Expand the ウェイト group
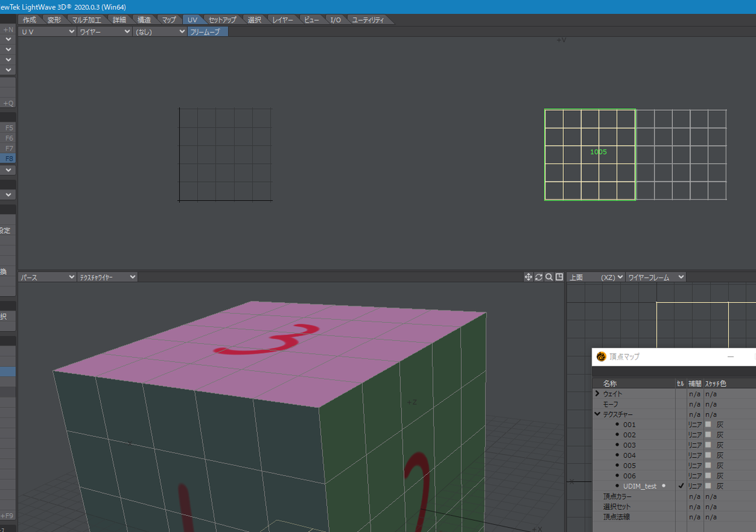The width and height of the screenshot is (756, 532). [597, 393]
